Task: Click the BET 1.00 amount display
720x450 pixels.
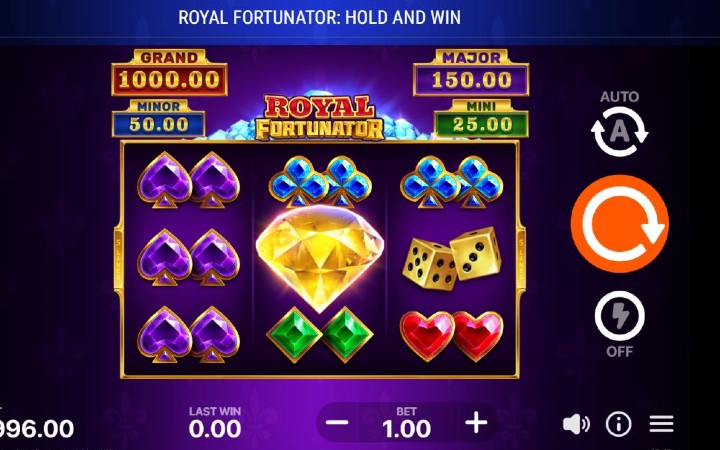Action: pyautogui.click(x=406, y=423)
